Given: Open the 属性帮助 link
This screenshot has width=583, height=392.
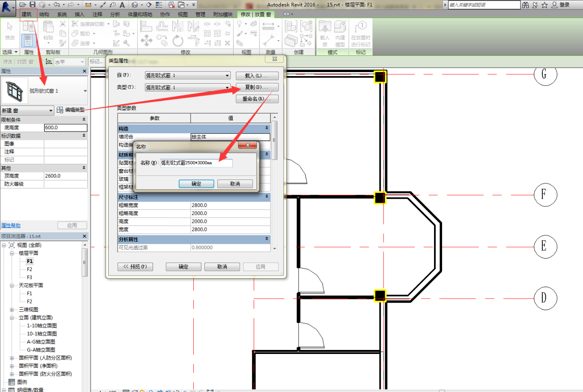Looking at the screenshot, I should [x=11, y=226].
